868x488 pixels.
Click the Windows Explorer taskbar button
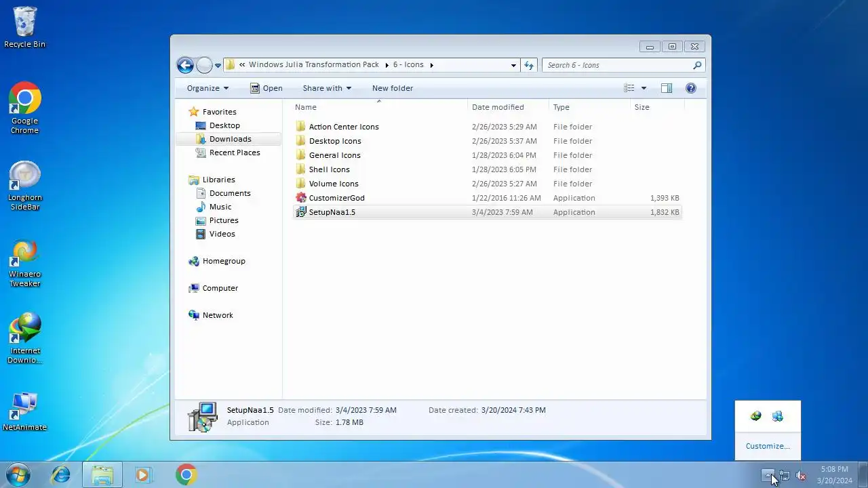[102, 475]
